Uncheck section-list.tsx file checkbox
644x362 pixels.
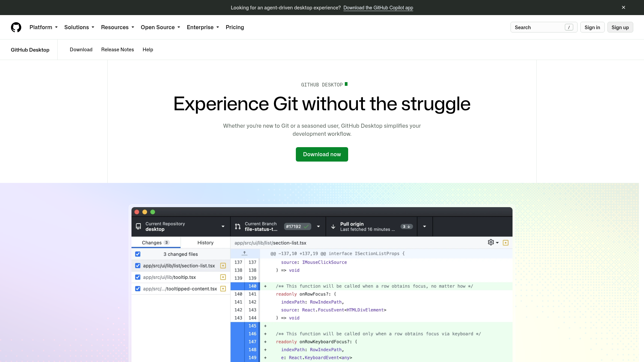(138, 266)
